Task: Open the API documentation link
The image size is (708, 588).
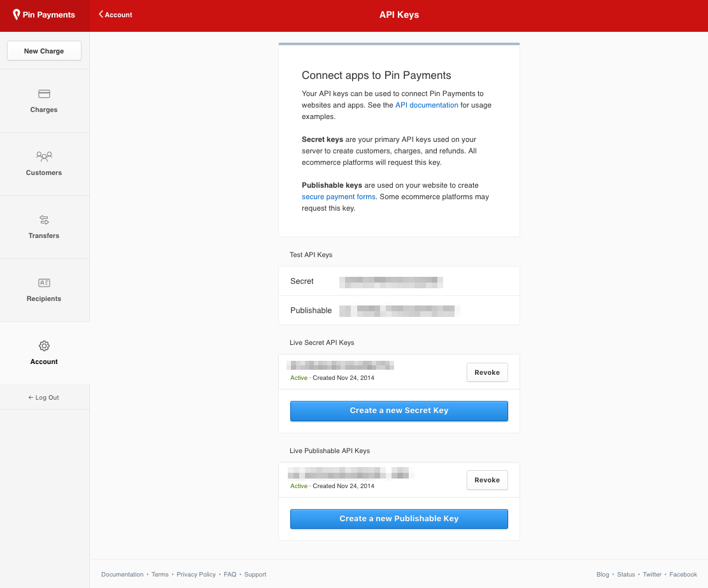Action: click(427, 105)
